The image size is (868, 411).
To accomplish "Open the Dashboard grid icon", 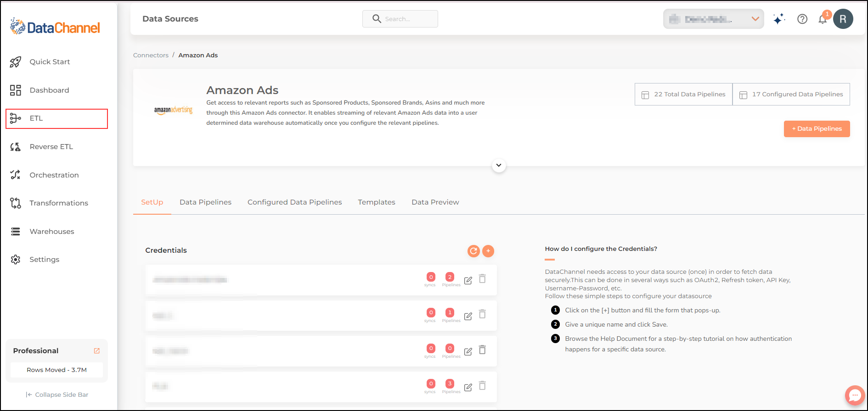I will pyautogui.click(x=16, y=90).
